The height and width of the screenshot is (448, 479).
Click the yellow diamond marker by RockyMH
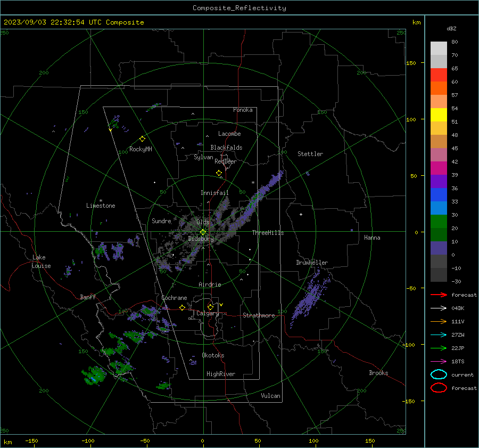pos(142,139)
